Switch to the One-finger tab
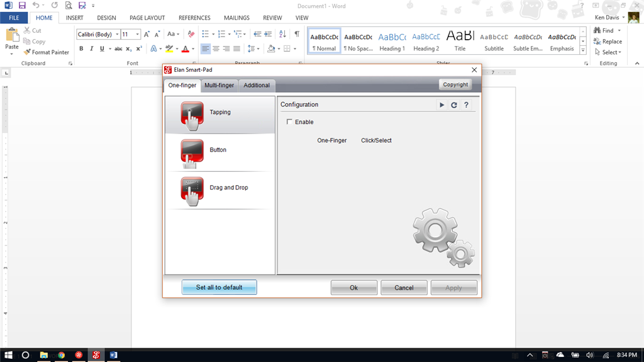This screenshot has width=644, height=362. (x=182, y=85)
